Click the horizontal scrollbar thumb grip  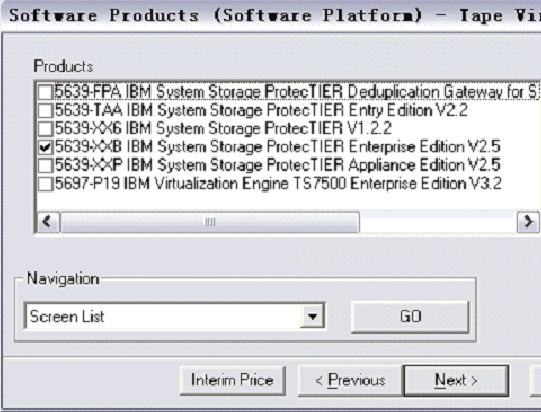point(210,222)
